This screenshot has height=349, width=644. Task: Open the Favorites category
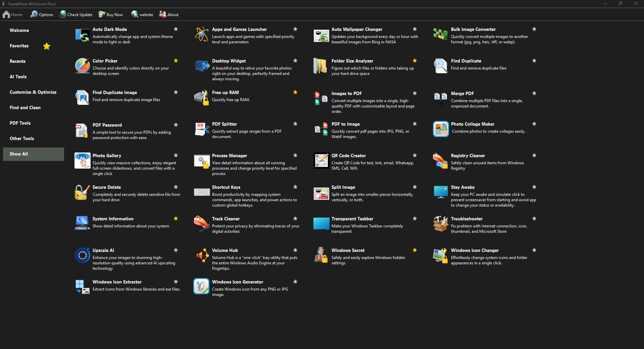click(x=34, y=46)
